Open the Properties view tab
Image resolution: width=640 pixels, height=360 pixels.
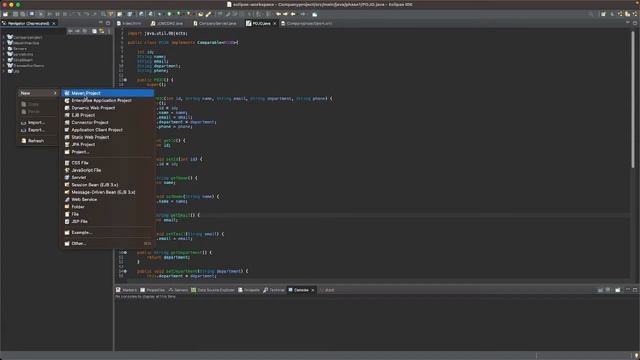click(153, 290)
